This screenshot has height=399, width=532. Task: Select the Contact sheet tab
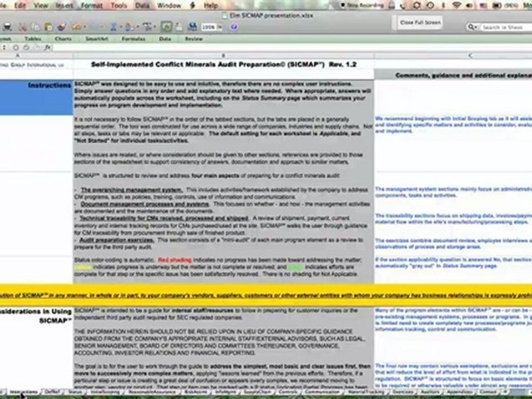click(x=488, y=392)
